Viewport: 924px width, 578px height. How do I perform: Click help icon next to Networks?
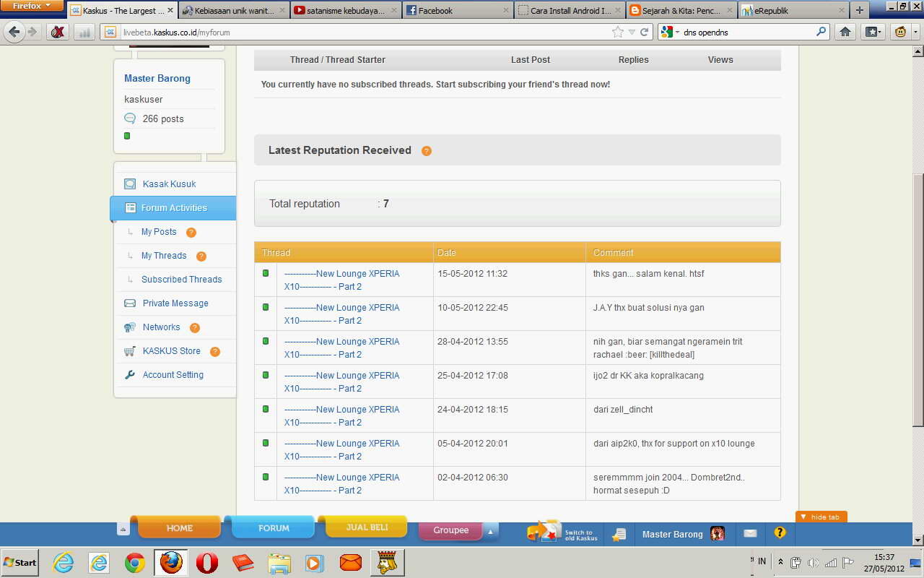tap(195, 327)
